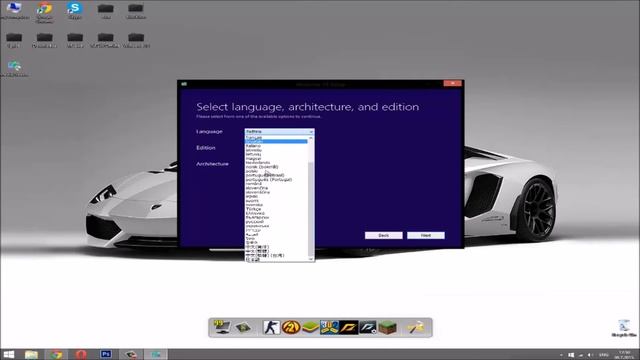This screenshot has height=360, width=640.
Task: Launch Counter-Strike from the dock
Action: click(x=271, y=327)
